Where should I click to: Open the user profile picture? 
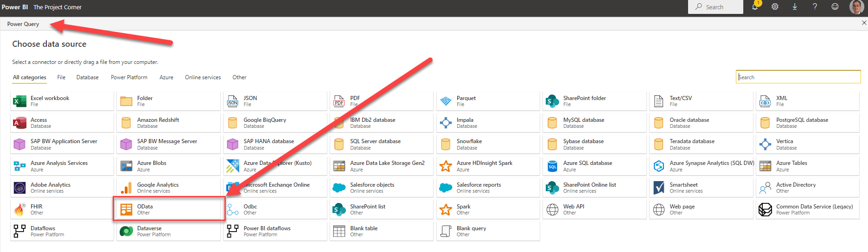(x=856, y=6)
